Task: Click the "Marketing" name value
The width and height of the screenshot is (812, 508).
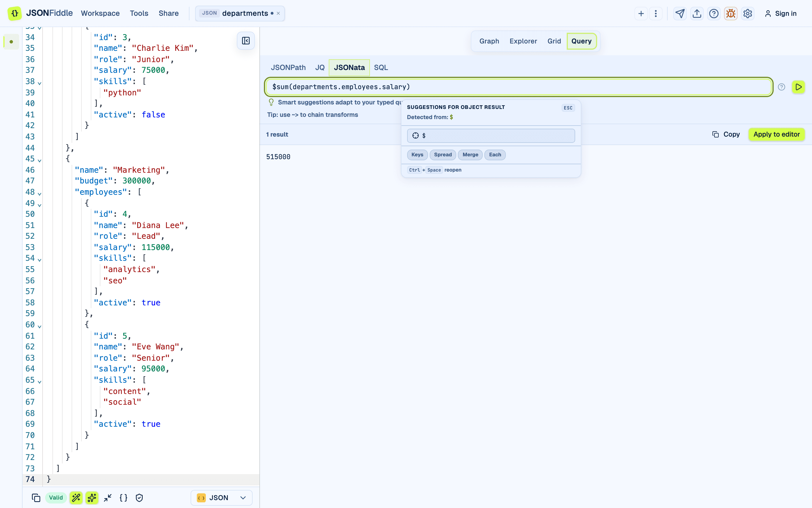Action: (x=139, y=170)
